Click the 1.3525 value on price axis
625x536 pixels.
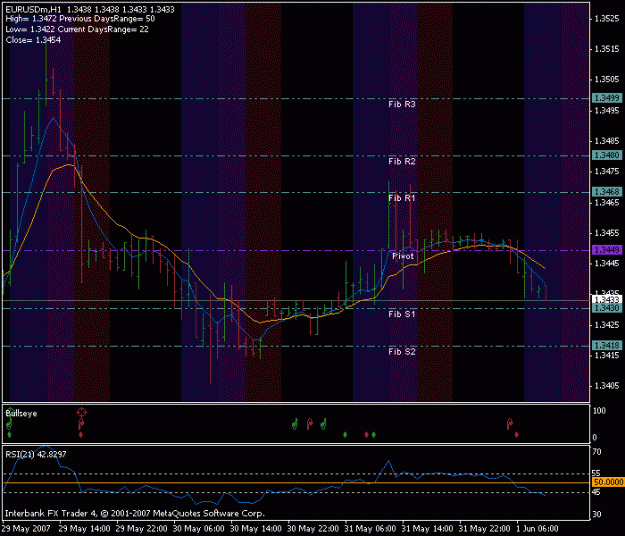(607, 18)
